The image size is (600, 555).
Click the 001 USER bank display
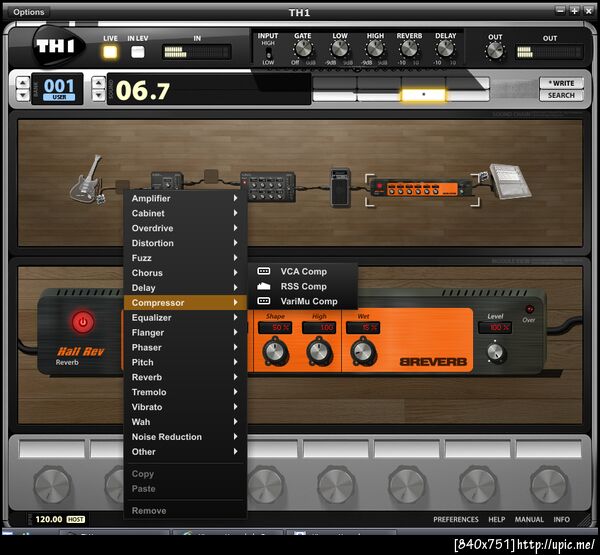(58, 89)
